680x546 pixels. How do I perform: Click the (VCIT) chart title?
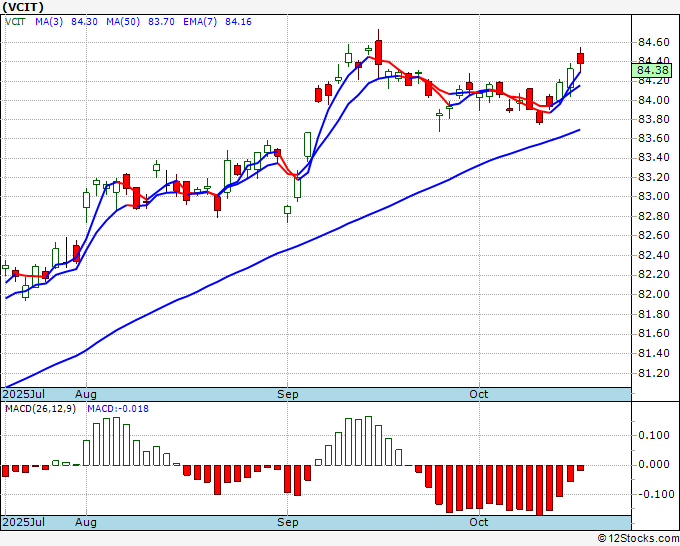pyautogui.click(x=23, y=7)
